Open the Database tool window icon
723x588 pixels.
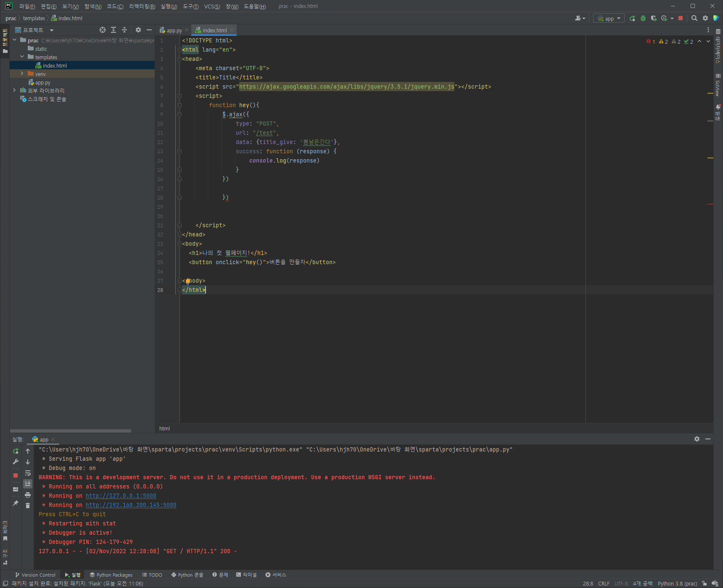pos(718,32)
